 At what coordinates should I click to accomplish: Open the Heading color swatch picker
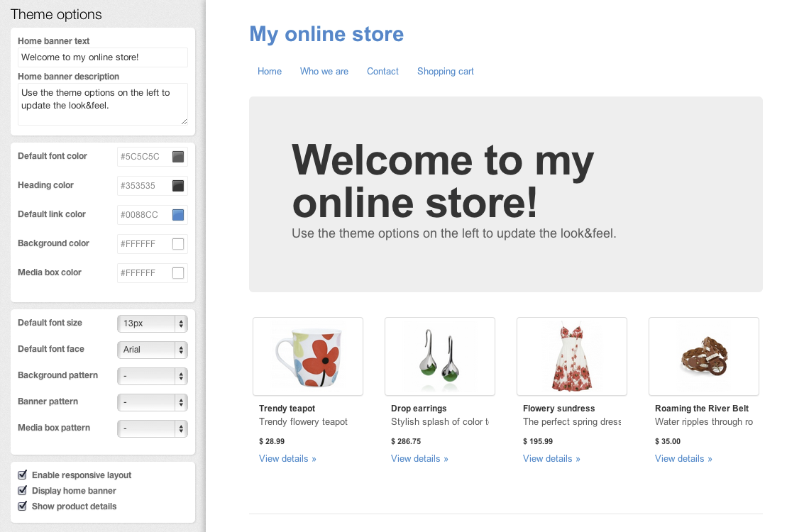(x=178, y=186)
